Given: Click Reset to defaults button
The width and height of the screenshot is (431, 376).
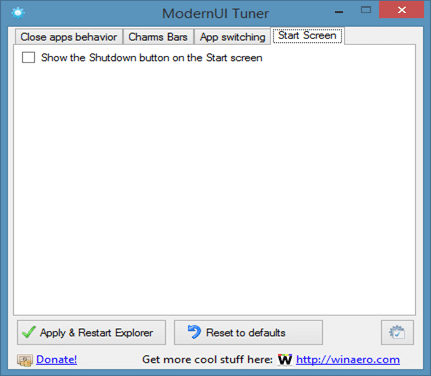Looking at the screenshot, I should click(248, 332).
